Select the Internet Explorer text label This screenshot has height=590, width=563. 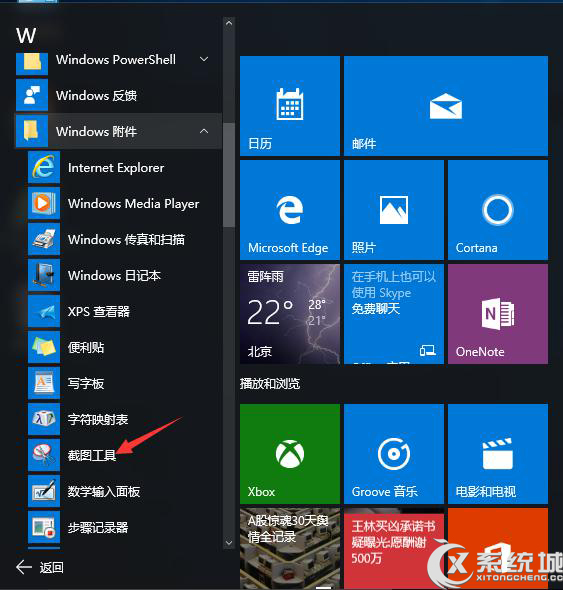click(x=116, y=167)
